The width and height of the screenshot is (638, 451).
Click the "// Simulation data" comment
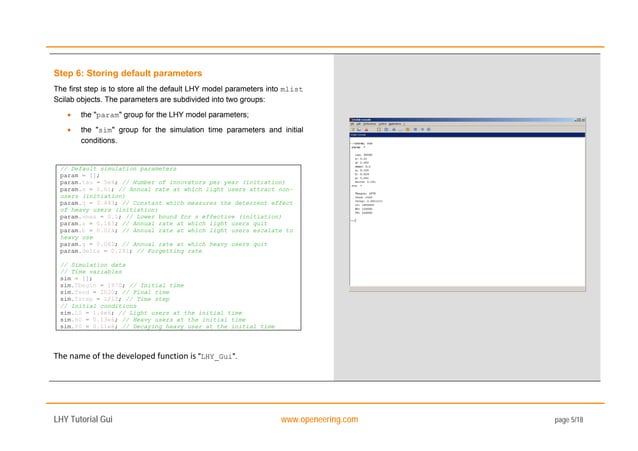pyautogui.click(x=93, y=265)
